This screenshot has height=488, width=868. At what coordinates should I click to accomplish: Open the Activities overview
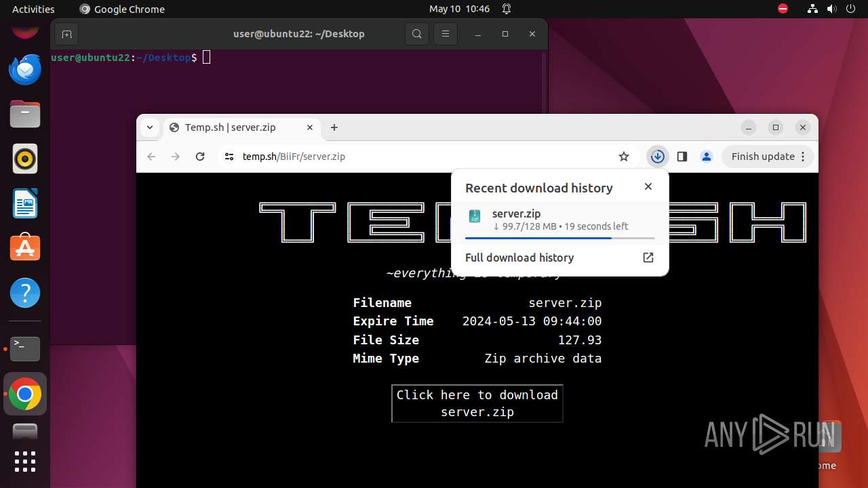pyautogui.click(x=33, y=9)
